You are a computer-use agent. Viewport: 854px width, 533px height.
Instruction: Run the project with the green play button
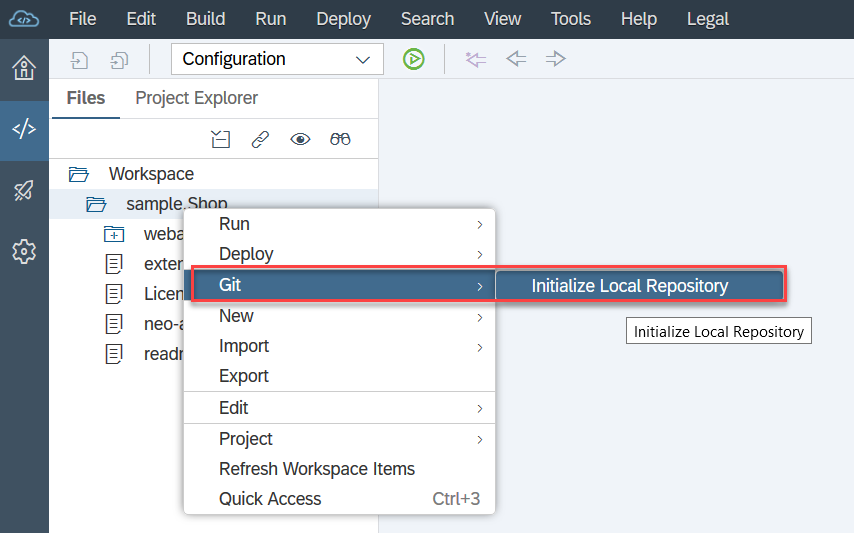pos(414,59)
